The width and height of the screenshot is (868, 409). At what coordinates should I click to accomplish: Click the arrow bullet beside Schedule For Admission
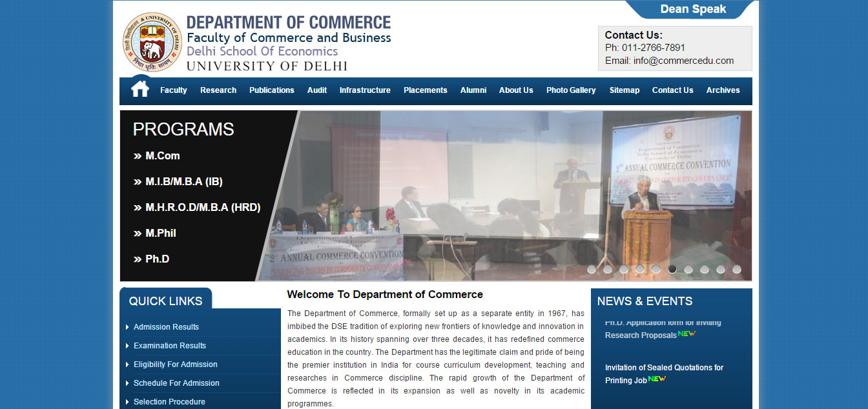click(x=127, y=383)
